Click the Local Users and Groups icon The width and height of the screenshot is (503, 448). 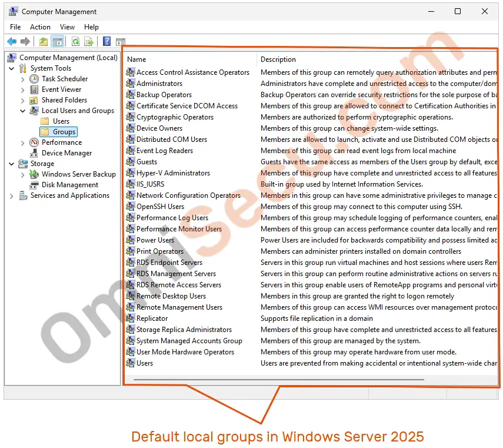tap(34, 111)
